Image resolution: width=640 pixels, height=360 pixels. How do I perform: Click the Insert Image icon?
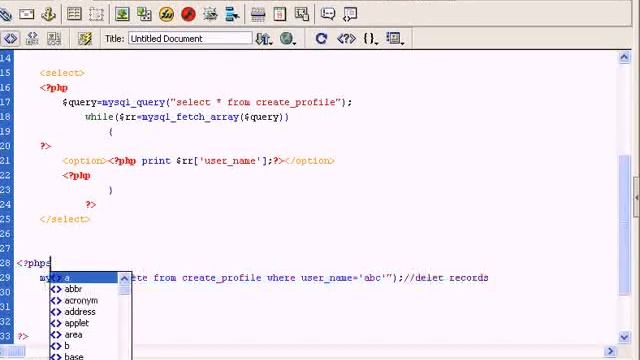click(x=122, y=14)
